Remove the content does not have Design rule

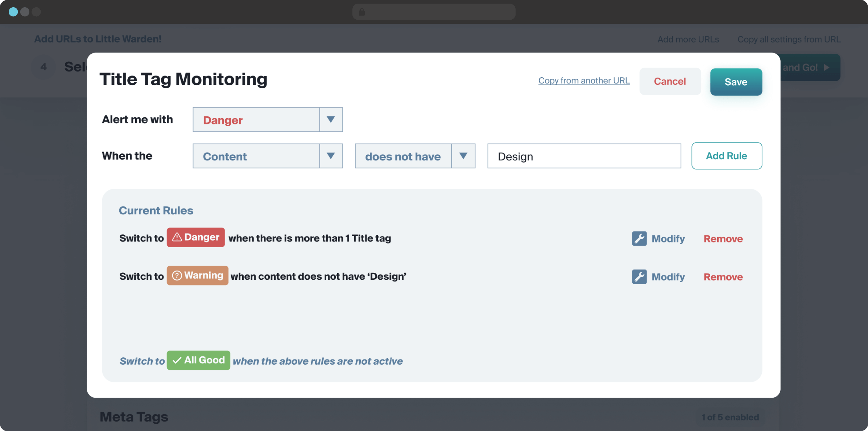pos(723,277)
